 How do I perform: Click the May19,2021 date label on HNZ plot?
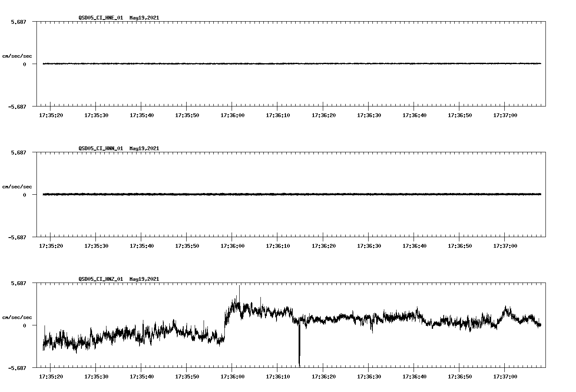(144, 279)
